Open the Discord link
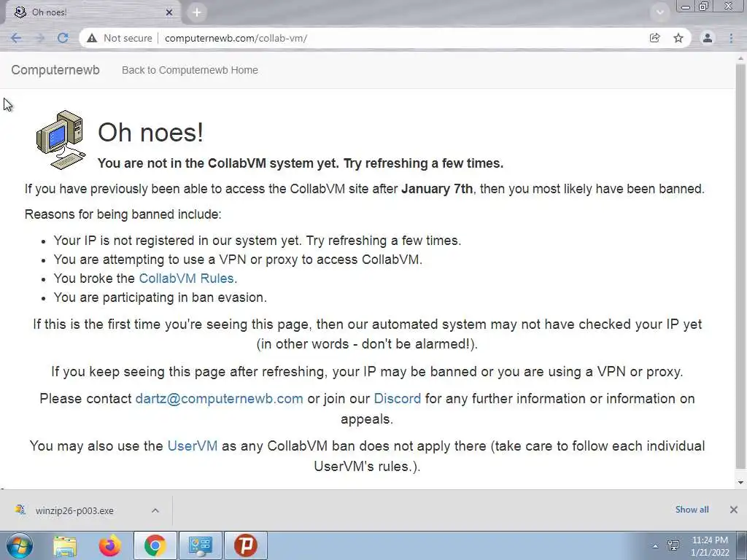 click(398, 399)
